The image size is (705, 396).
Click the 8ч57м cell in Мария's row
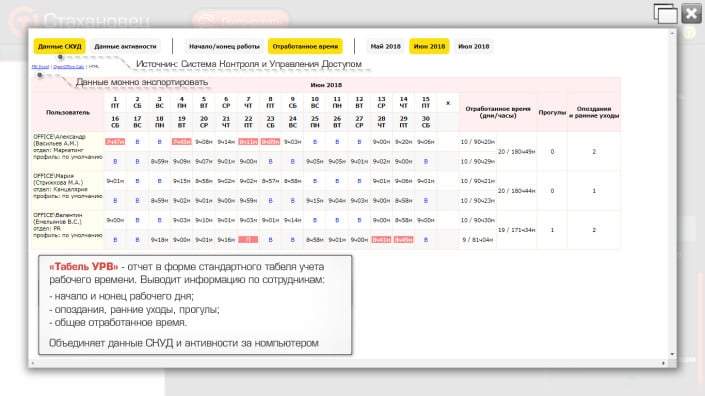click(x=270, y=181)
